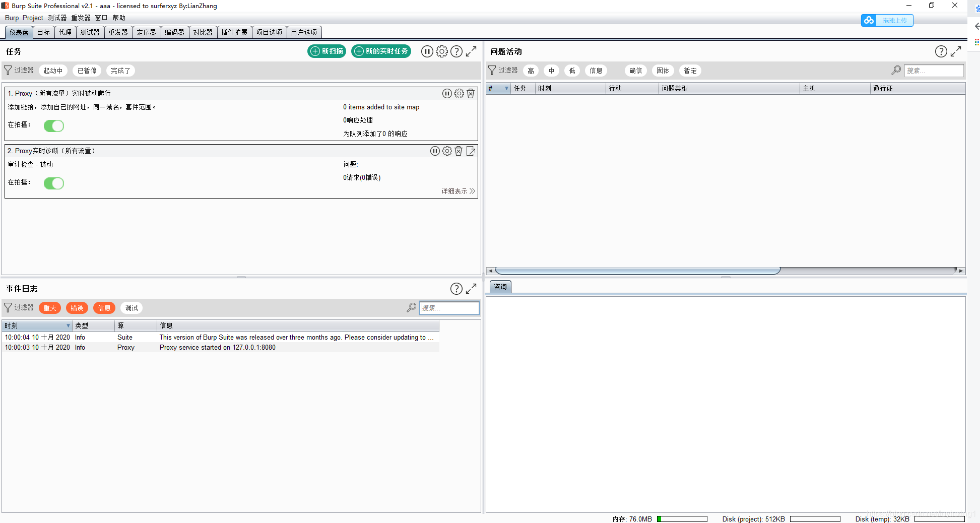Image resolution: width=980 pixels, height=523 pixels.
Task: Sort event log by 时刻 column arrow
Action: click(x=68, y=325)
